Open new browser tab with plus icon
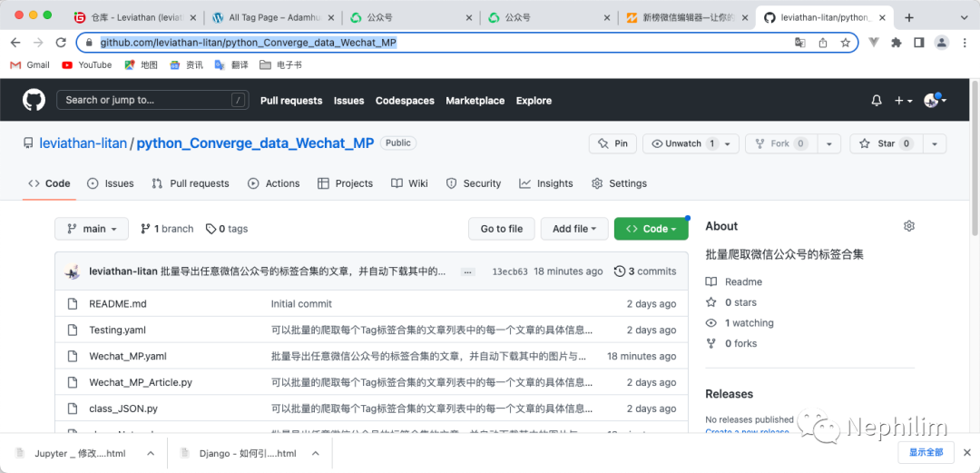The image size is (980, 473). [x=908, y=17]
